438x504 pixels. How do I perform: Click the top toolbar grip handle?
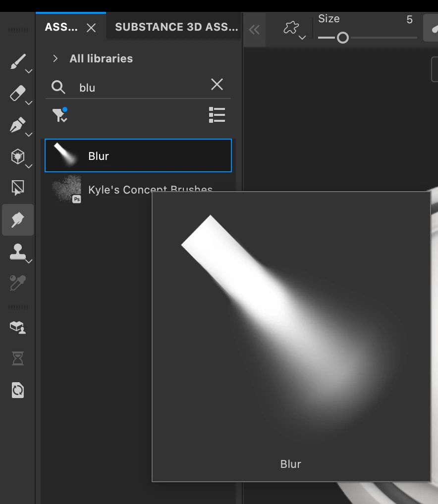click(18, 30)
